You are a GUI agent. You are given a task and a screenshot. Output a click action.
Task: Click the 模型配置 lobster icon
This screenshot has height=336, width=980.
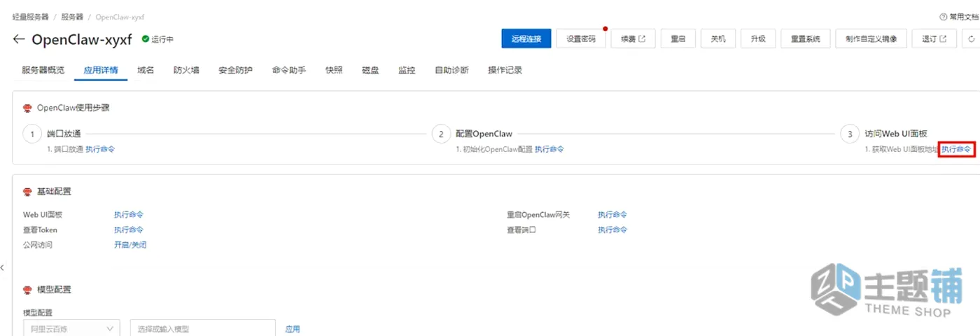click(28, 289)
